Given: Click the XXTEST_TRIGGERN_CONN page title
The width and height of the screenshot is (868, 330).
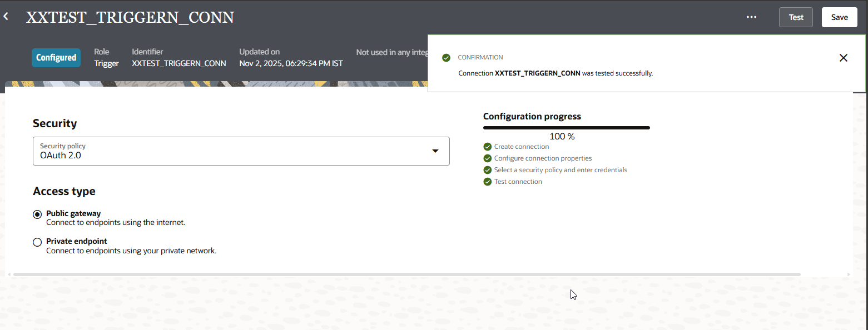Looking at the screenshot, I should pos(130,17).
